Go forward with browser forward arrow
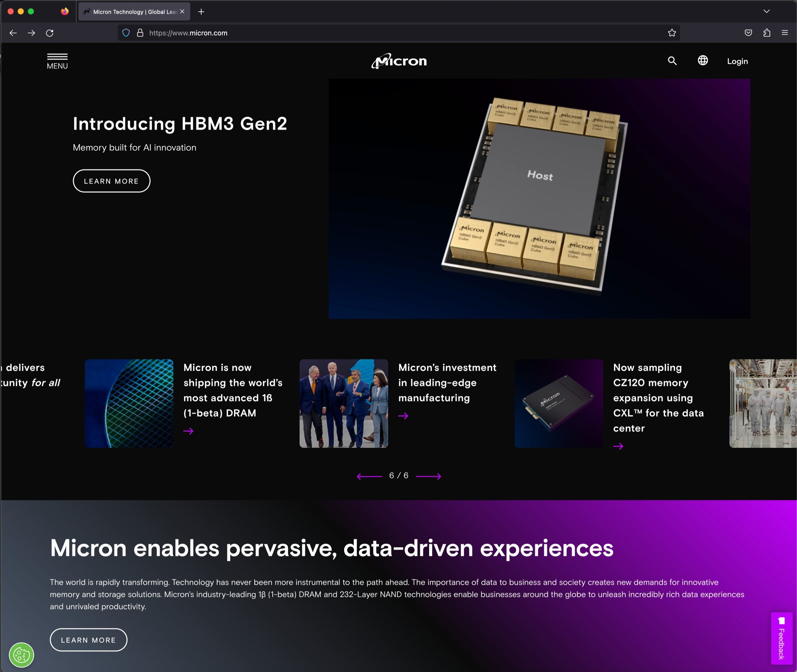Viewport: 797px width, 672px height. click(32, 33)
